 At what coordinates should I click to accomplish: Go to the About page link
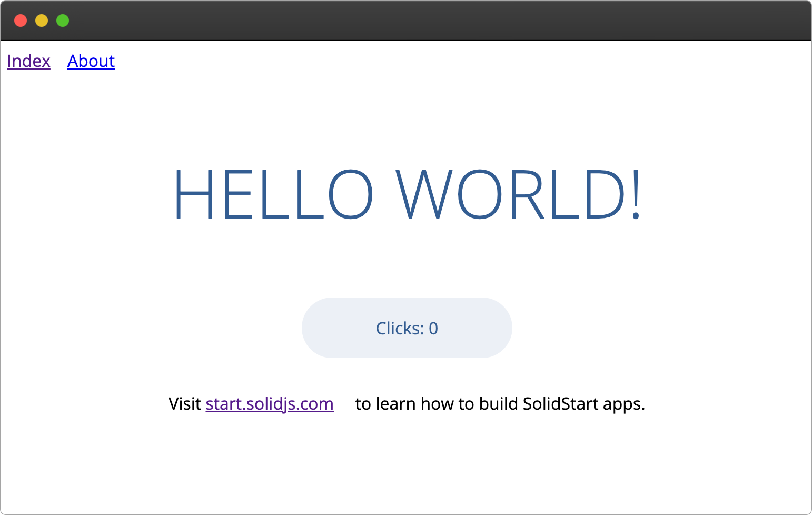click(x=91, y=61)
